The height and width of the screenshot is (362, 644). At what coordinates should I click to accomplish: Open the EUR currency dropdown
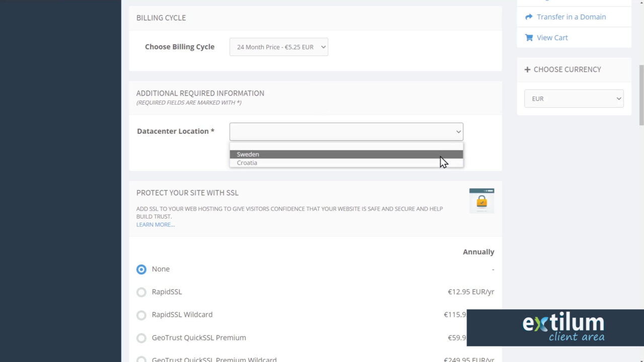574,99
